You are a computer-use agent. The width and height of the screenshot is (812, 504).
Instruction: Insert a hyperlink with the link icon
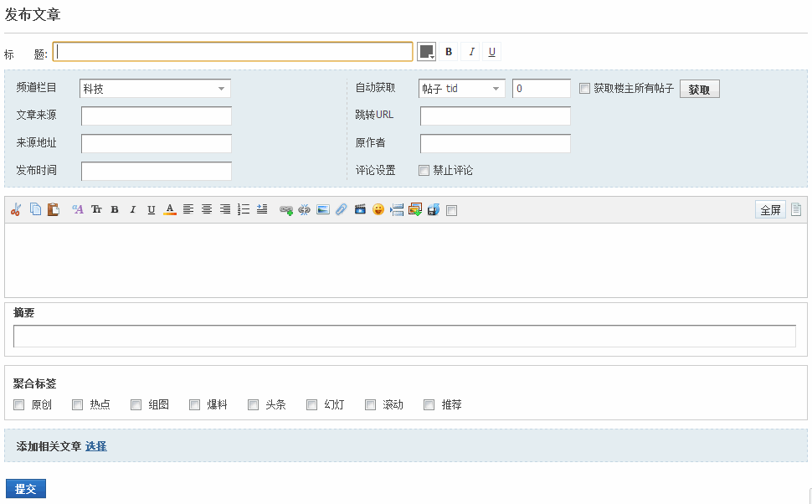point(286,209)
